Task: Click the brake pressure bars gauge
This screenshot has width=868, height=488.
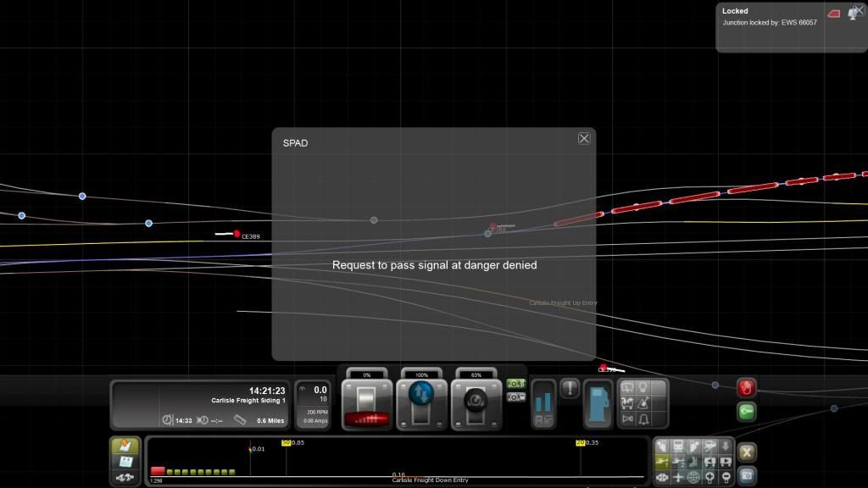Action: 543,404
